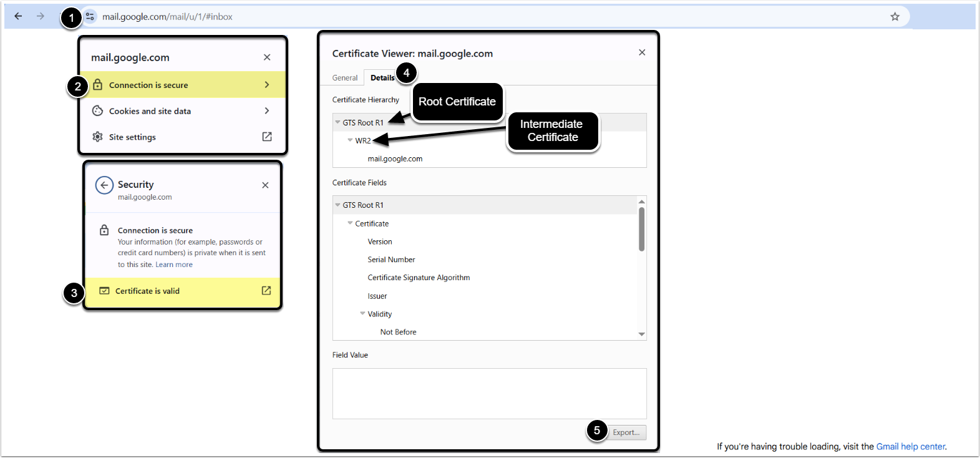Close the mail.google.com site info popup
Viewport: 980px width, 458px height.
coord(267,57)
